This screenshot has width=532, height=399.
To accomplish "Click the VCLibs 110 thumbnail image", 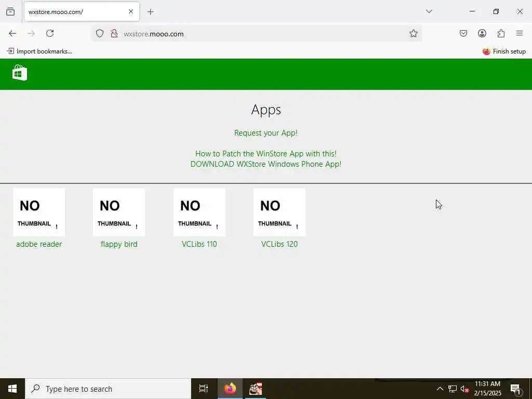I will 199,212.
